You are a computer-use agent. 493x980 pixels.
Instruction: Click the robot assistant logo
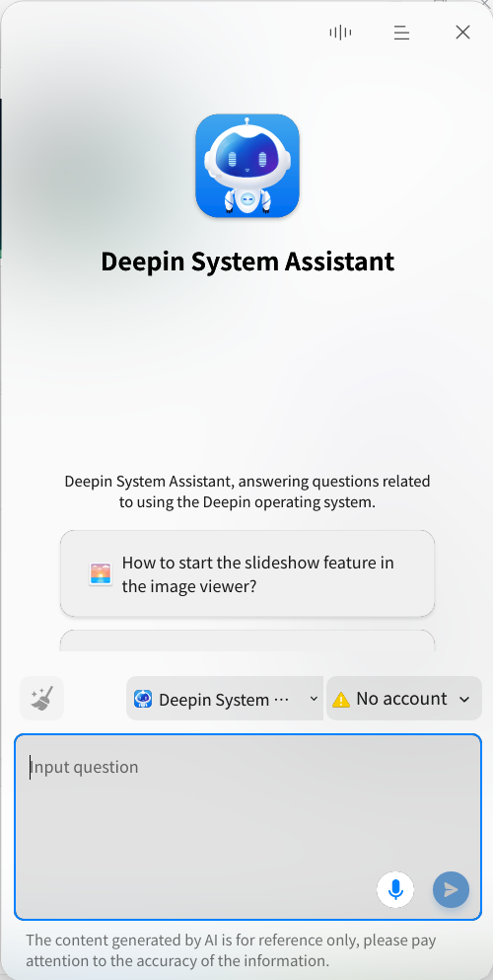247,166
